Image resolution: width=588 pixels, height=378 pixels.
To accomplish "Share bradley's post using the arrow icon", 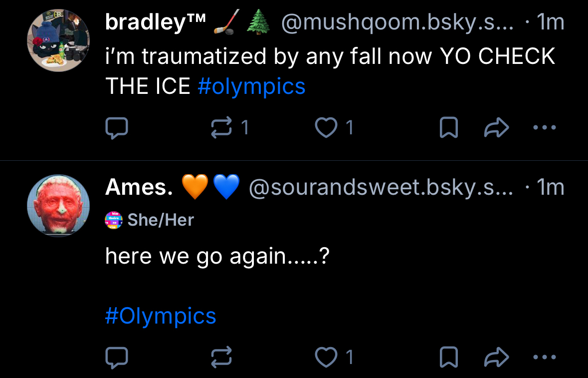I will tap(496, 128).
